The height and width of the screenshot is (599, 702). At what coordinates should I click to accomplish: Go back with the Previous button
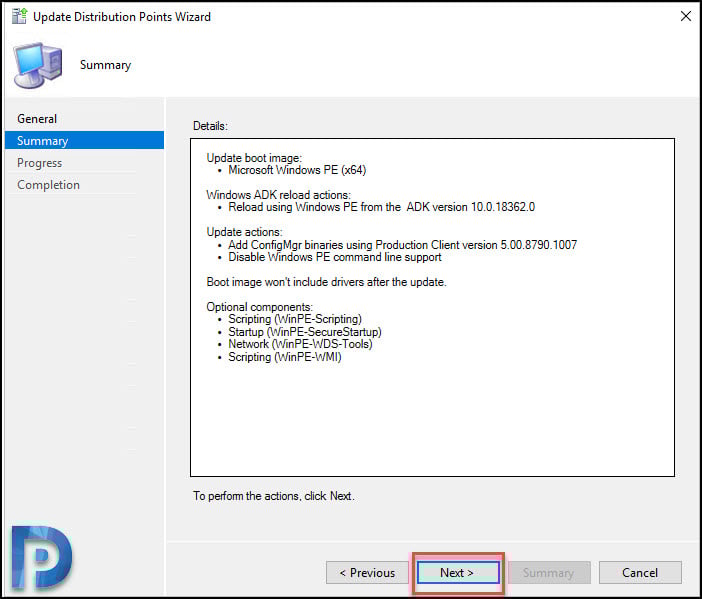coord(367,573)
